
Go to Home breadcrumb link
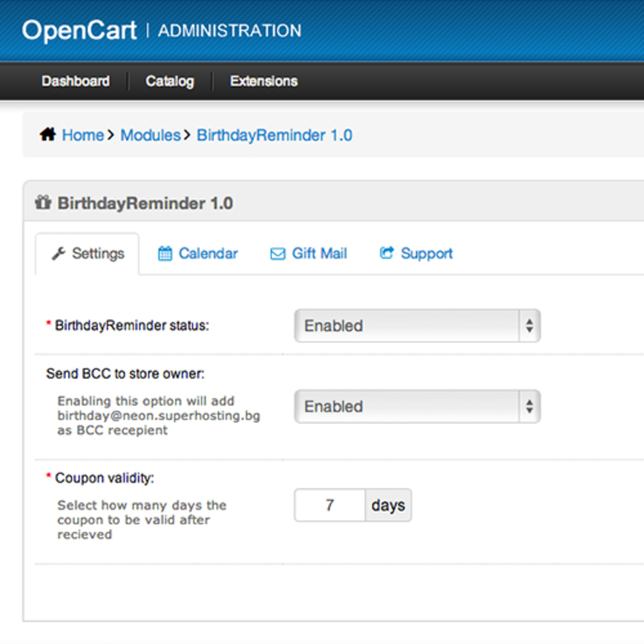tap(83, 135)
